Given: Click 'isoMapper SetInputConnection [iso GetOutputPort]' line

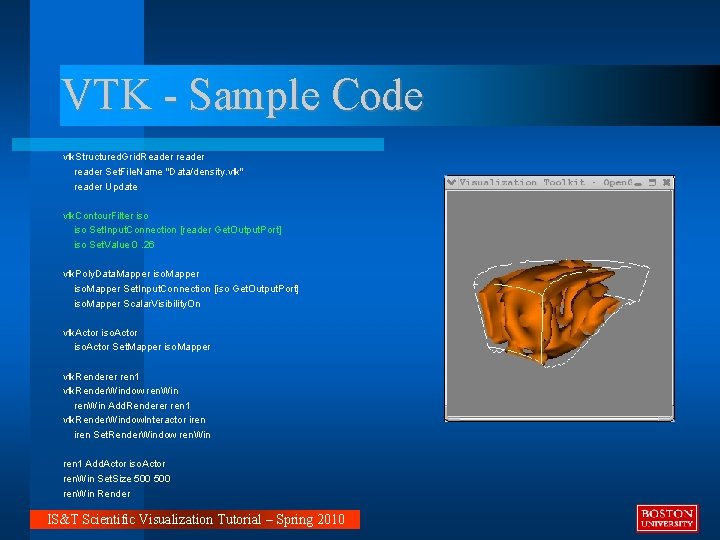Looking at the screenshot, I should click(186, 289).
